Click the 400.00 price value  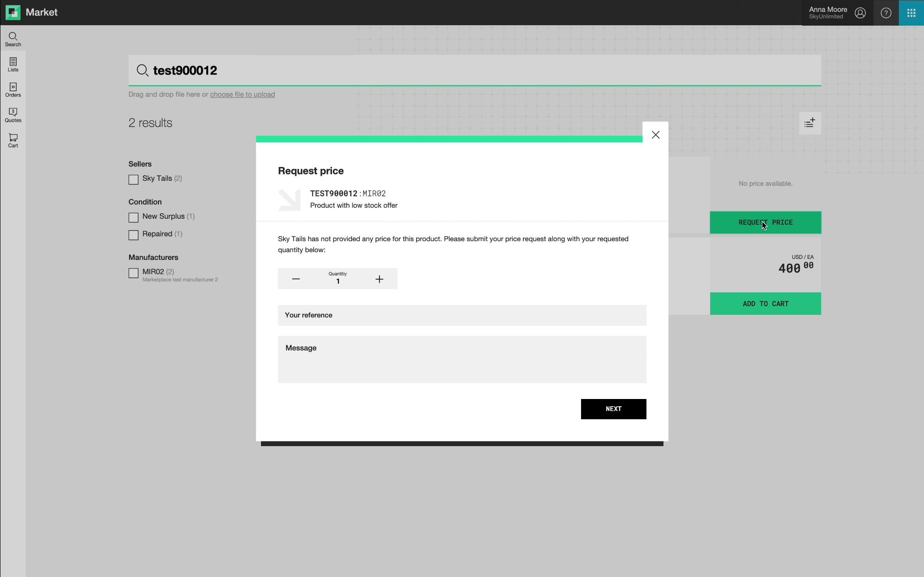pyautogui.click(x=796, y=267)
